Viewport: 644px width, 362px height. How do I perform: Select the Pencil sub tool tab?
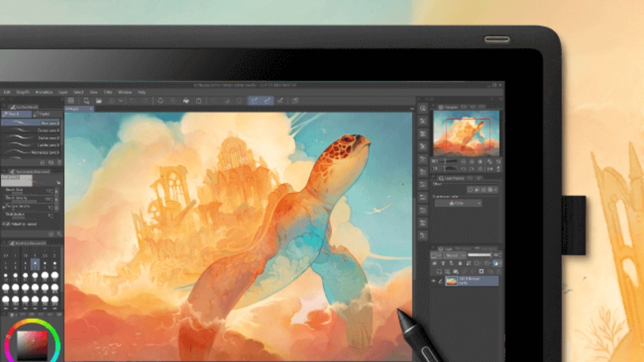click(16, 114)
